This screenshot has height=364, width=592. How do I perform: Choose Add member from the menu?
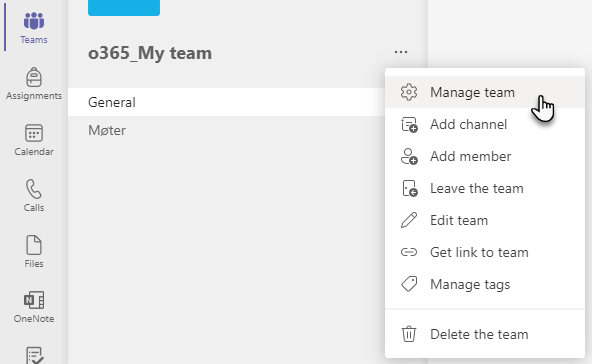coord(485,156)
